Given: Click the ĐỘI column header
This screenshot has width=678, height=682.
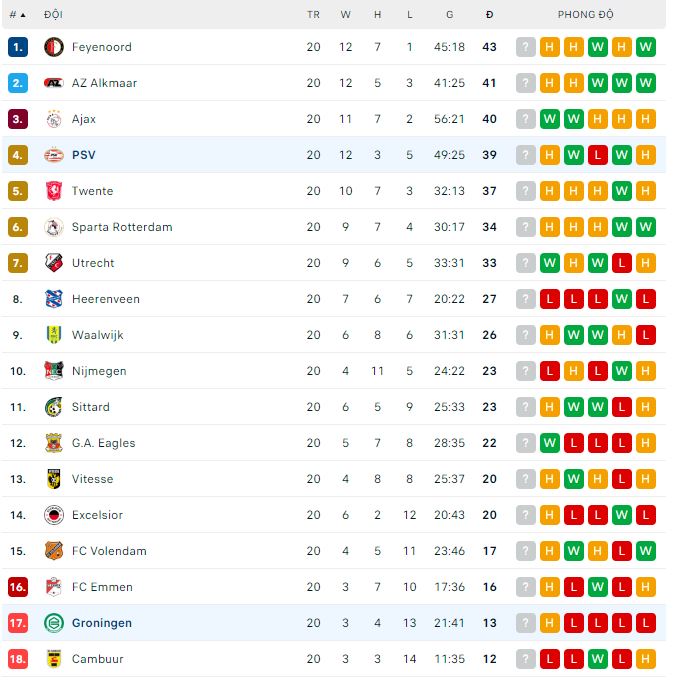Looking at the screenshot, I should (54, 15).
